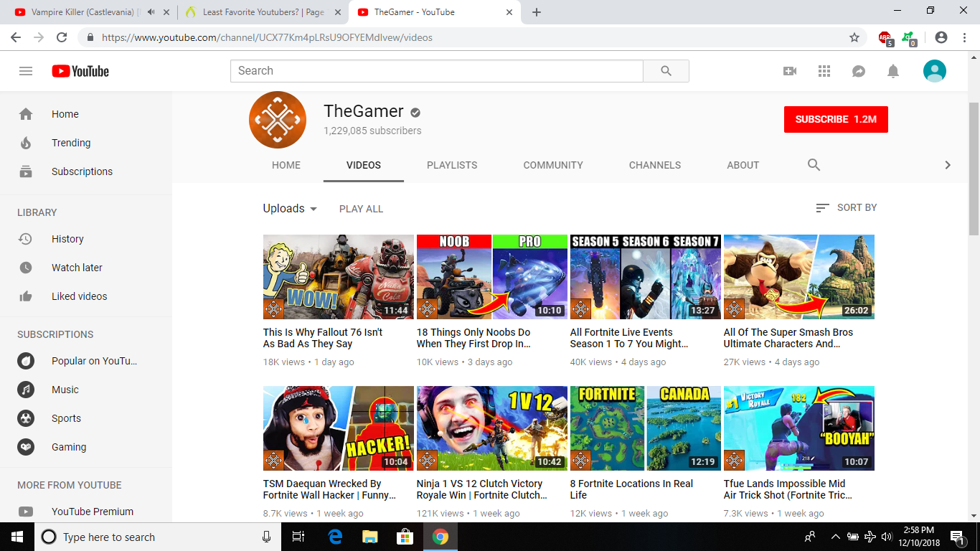Select the VIDEOS tab
Image resolution: width=980 pixels, height=551 pixels.
click(x=364, y=165)
